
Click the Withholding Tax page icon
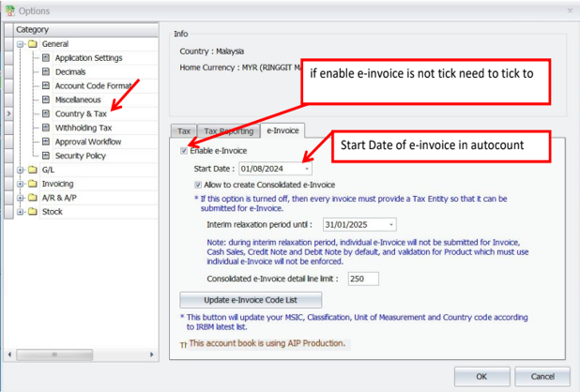coord(46,128)
